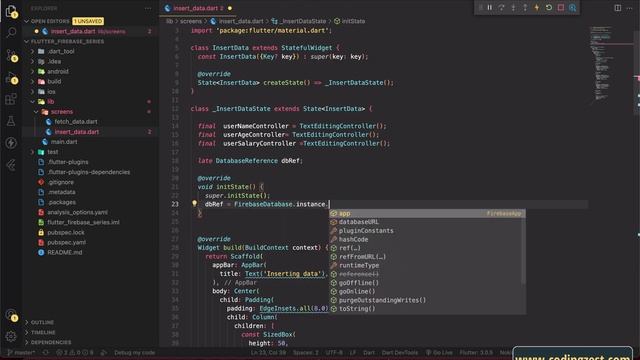Click the green Restart debug button
The height and width of the screenshot is (360, 640).
tap(549, 8)
